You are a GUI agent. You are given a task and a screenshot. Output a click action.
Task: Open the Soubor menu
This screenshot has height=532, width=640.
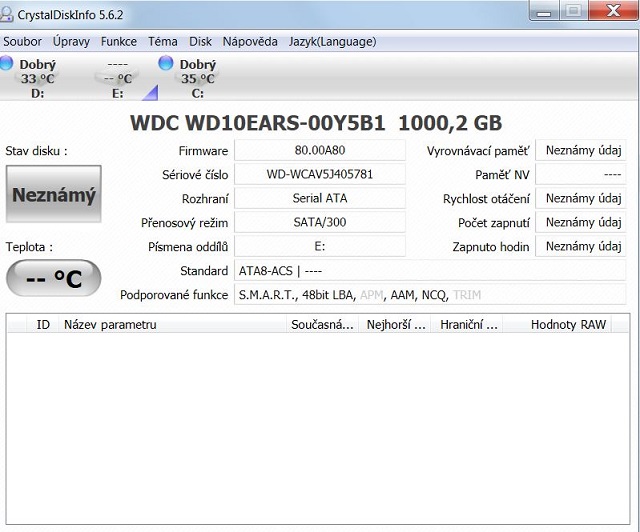point(23,42)
